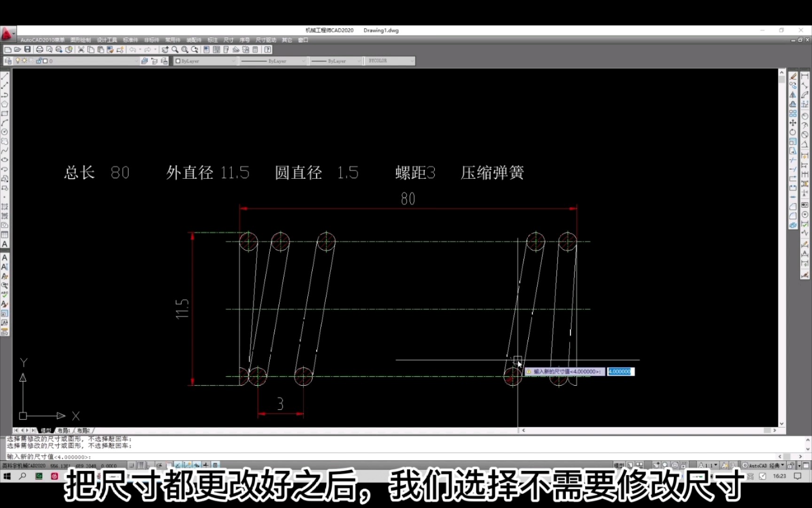Click the Windows Start button
The width and height of the screenshot is (812, 508).
[8, 476]
